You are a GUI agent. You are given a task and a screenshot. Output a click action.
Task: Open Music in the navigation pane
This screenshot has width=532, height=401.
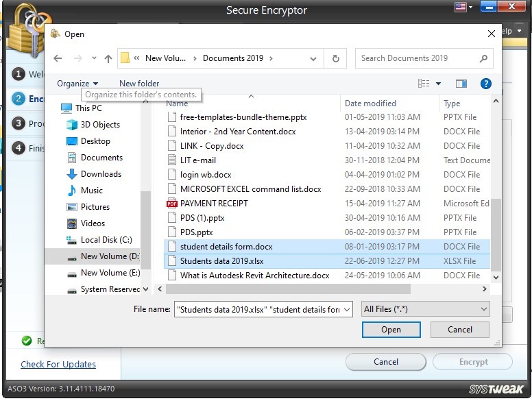click(85, 191)
